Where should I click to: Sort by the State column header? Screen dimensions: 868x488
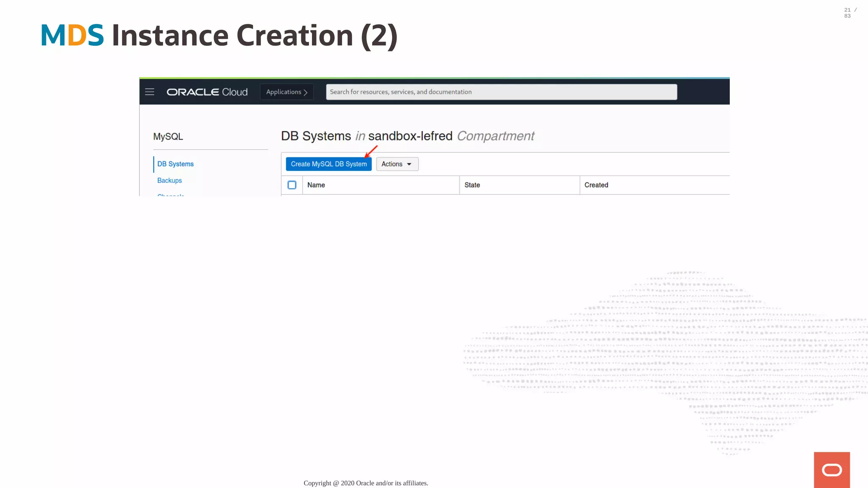(472, 185)
